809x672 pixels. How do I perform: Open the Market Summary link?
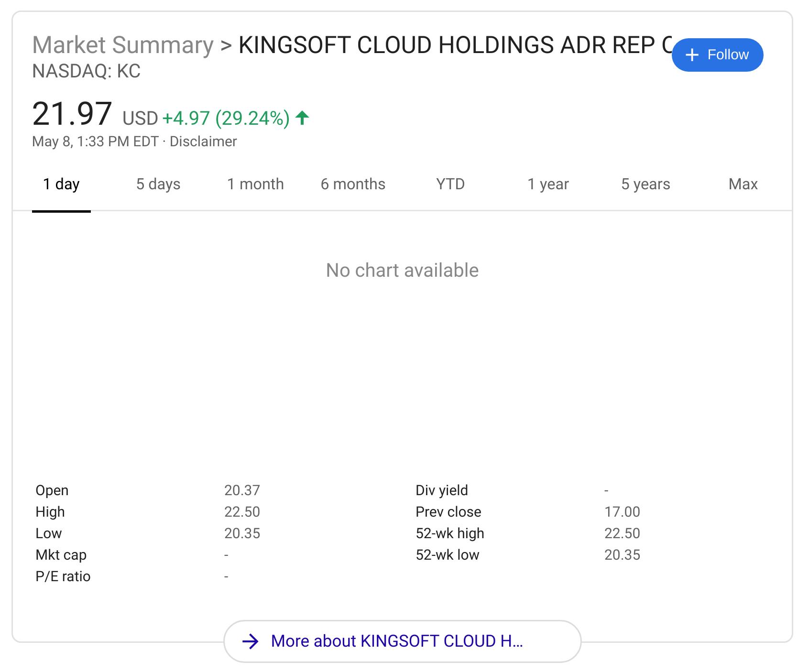(123, 45)
